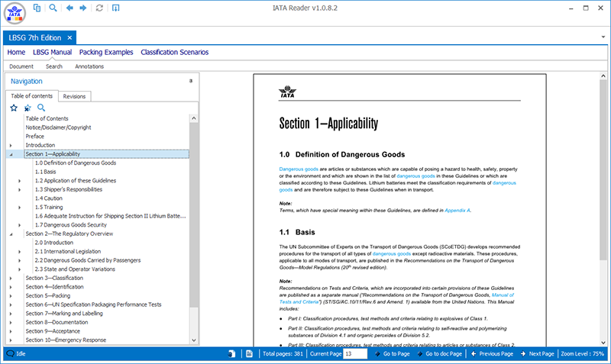Collapse Section 2—The Regulatory Overview
611x364 pixels.
[x=11, y=234]
